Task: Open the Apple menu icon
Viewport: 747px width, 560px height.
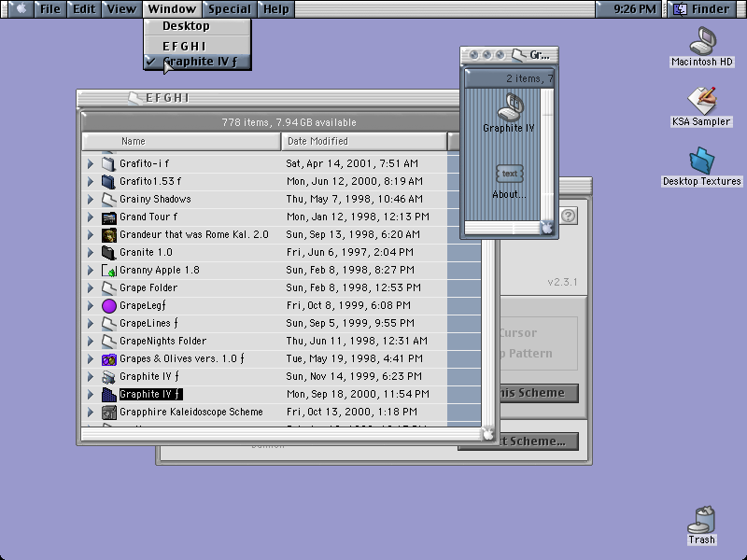Action: click(21, 8)
